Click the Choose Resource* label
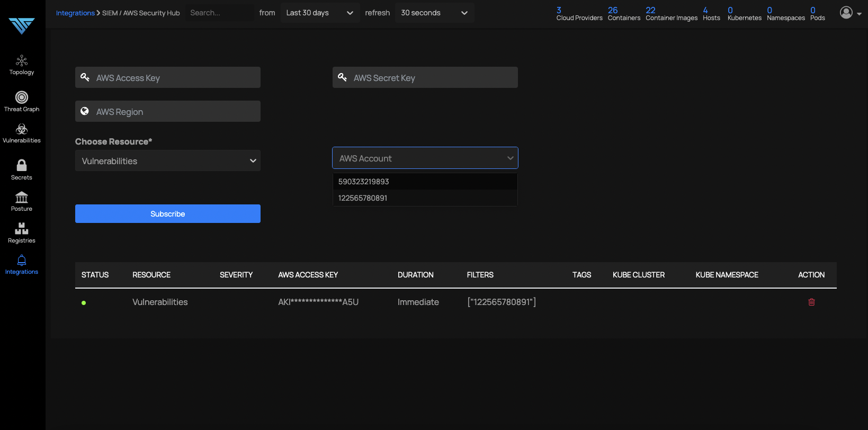 pyautogui.click(x=114, y=141)
